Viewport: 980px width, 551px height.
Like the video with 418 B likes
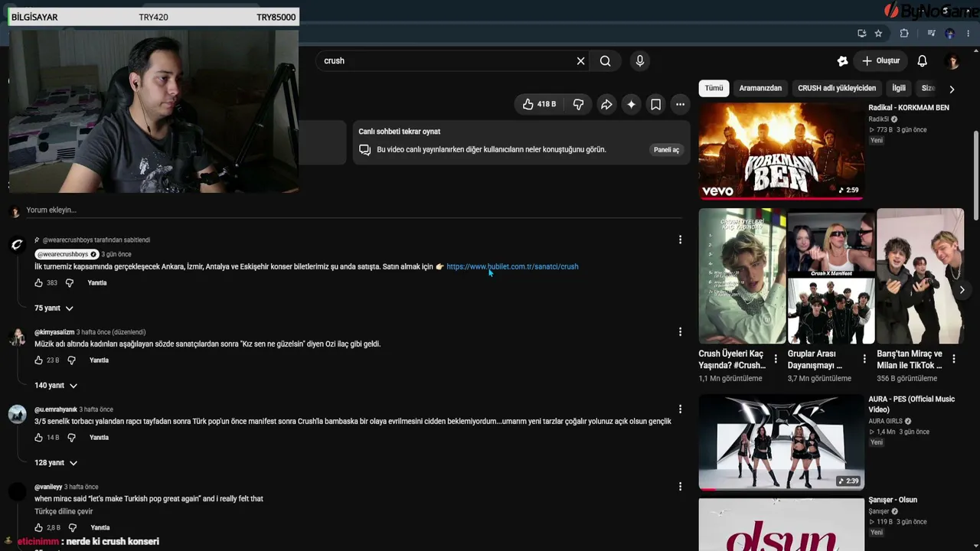point(539,105)
